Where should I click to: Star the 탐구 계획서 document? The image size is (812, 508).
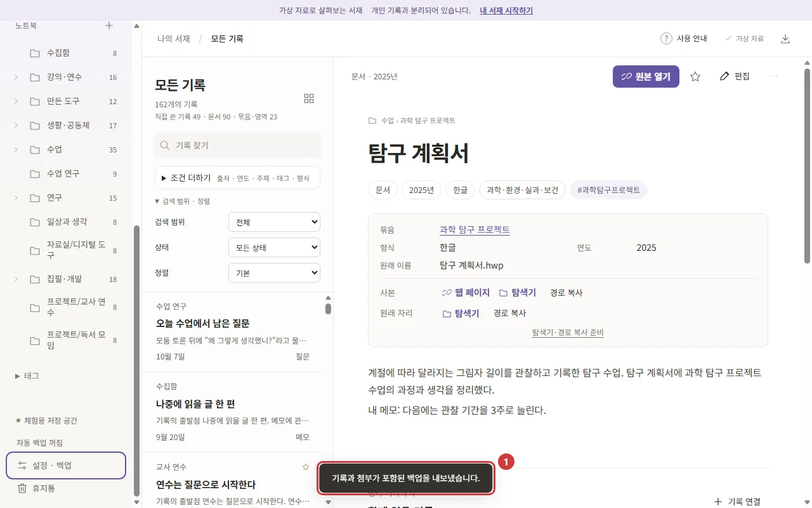695,77
